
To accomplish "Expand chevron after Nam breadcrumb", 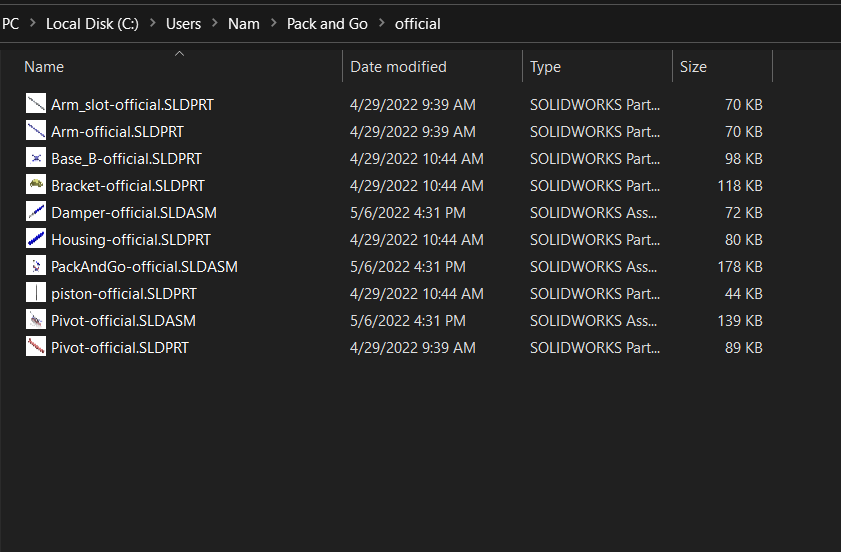I will click(x=274, y=23).
